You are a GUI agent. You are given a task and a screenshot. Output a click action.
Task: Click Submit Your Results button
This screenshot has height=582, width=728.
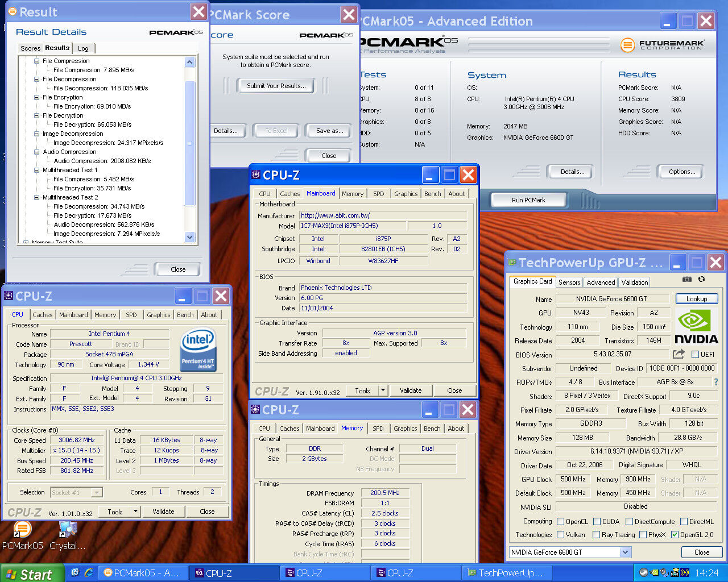276,86
